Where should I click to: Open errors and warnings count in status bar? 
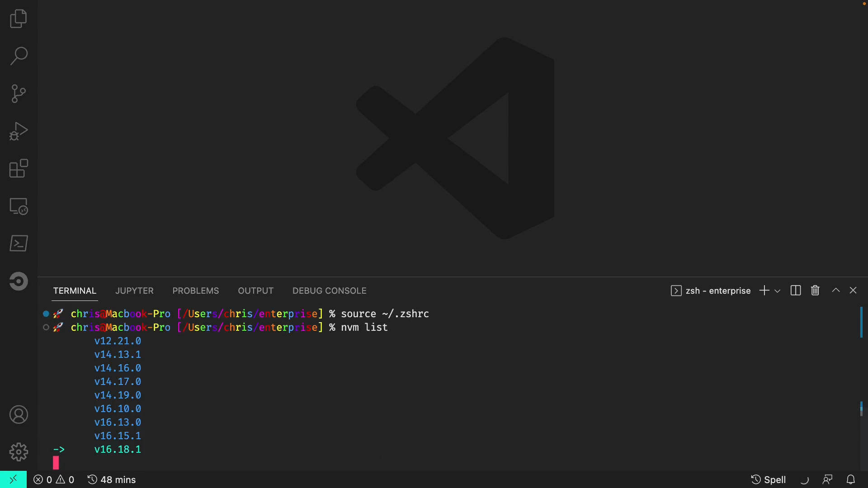(54, 479)
